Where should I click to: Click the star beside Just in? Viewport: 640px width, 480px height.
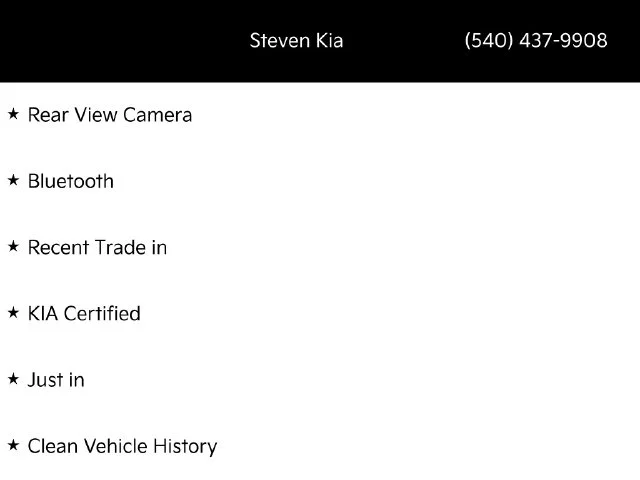click(x=13, y=379)
